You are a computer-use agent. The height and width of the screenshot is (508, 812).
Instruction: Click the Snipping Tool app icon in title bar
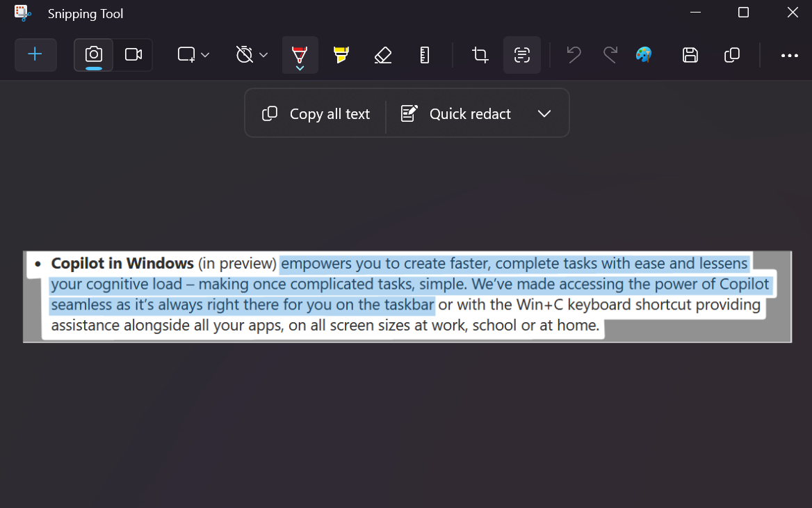23,13
